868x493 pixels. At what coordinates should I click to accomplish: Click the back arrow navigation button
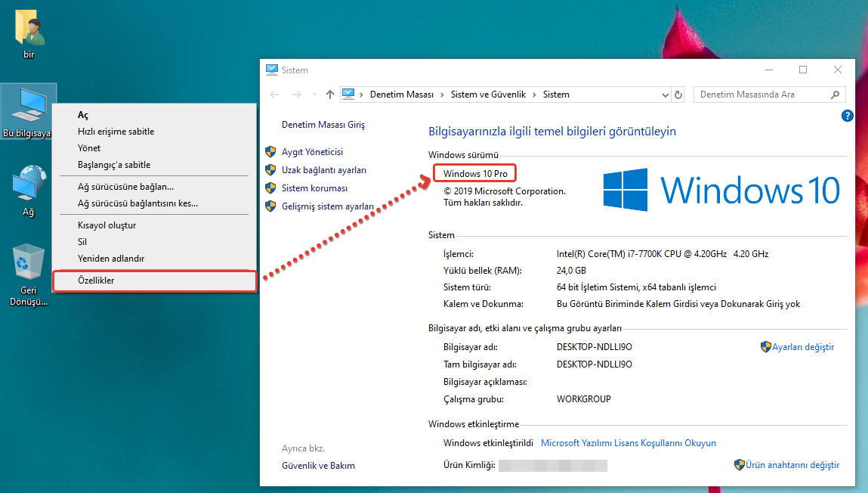274,95
